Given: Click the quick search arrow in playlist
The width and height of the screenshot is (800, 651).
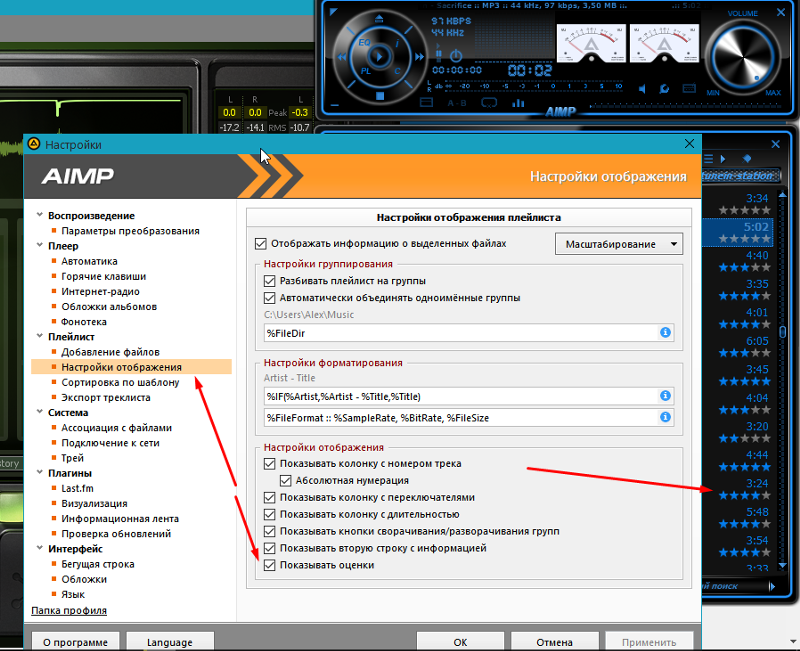Looking at the screenshot, I should [x=772, y=586].
